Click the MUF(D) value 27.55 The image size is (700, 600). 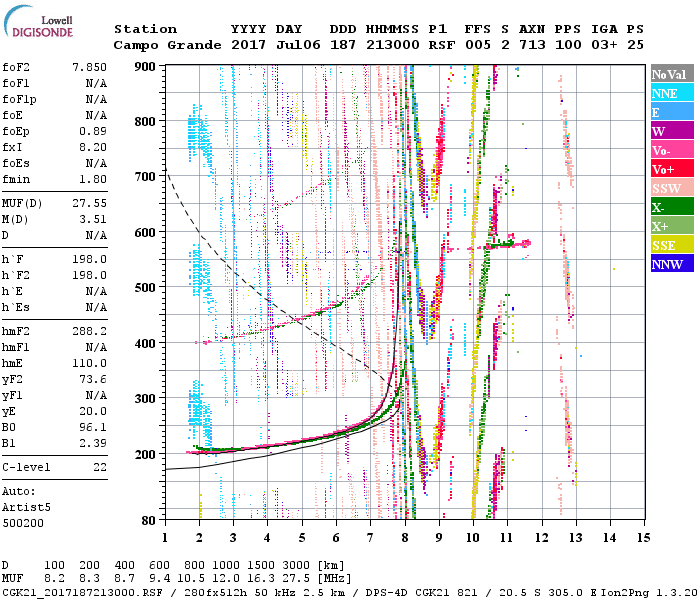[89, 204]
